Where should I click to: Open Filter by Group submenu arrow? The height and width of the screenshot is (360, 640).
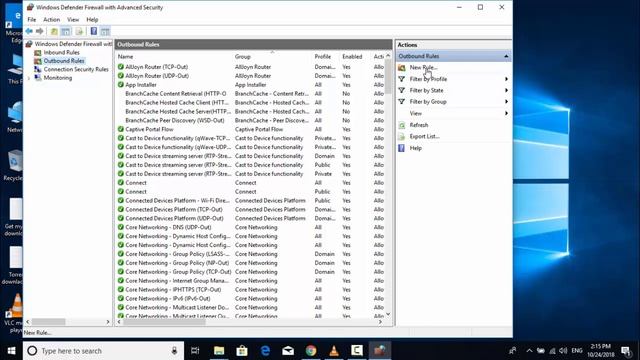coord(506,102)
